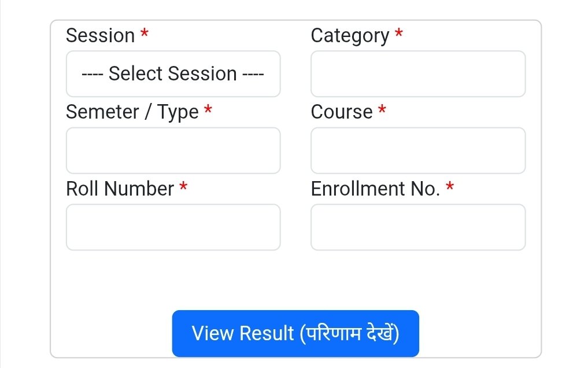This screenshot has height=368, width=588.
Task: Click the red asterisk beside Category
Action: [x=399, y=34]
